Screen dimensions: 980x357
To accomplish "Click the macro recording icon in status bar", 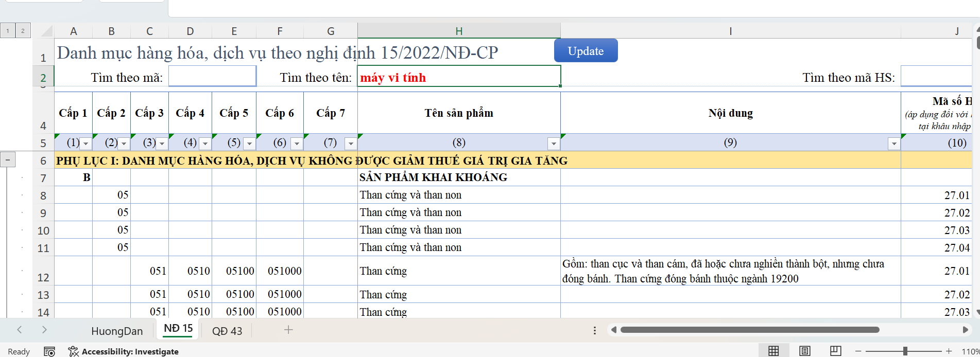I will pos(49,351).
